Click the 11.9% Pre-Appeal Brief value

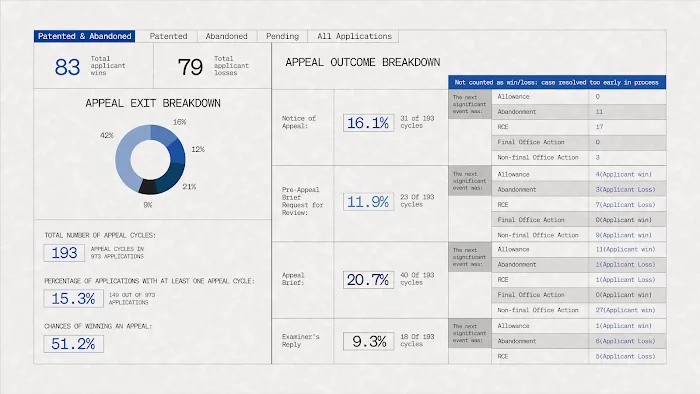[368, 202]
